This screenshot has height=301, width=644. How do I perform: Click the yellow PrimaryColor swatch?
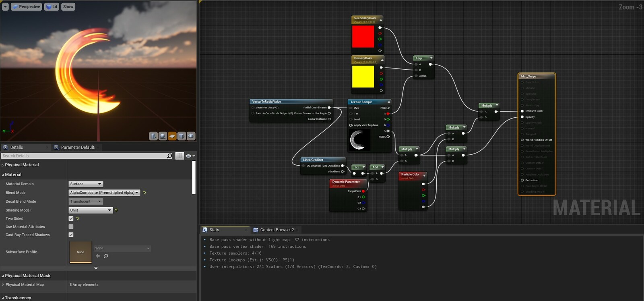363,77
